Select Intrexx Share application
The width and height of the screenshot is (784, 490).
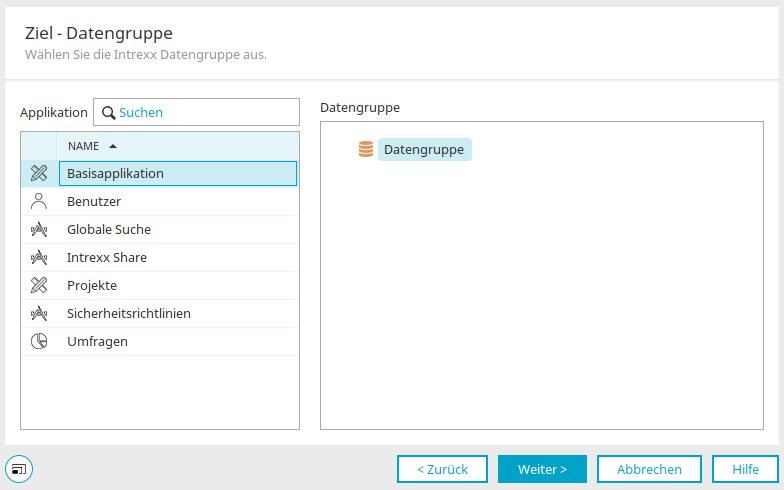(x=160, y=258)
